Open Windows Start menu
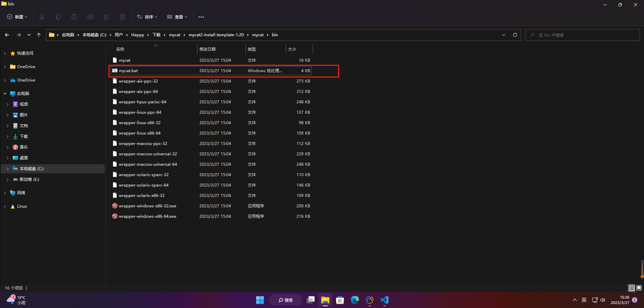The width and height of the screenshot is (644, 308). pyautogui.click(x=260, y=300)
